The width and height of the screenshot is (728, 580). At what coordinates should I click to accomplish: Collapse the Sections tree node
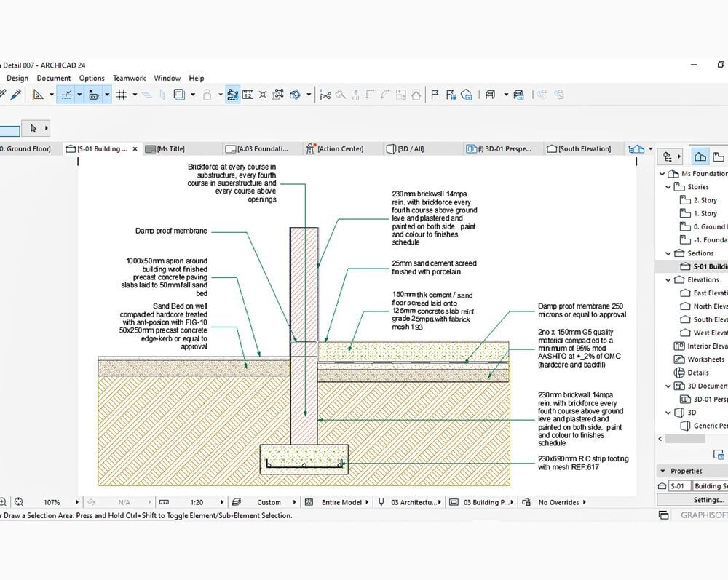[x=668, y=253]
